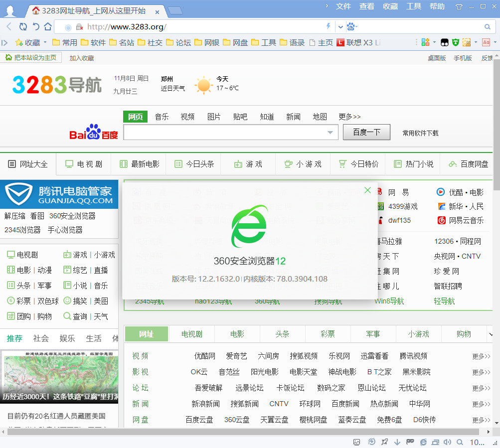Click the 腾讯电脑管家 banner
The image size is (500, 448).
(59, 194)
